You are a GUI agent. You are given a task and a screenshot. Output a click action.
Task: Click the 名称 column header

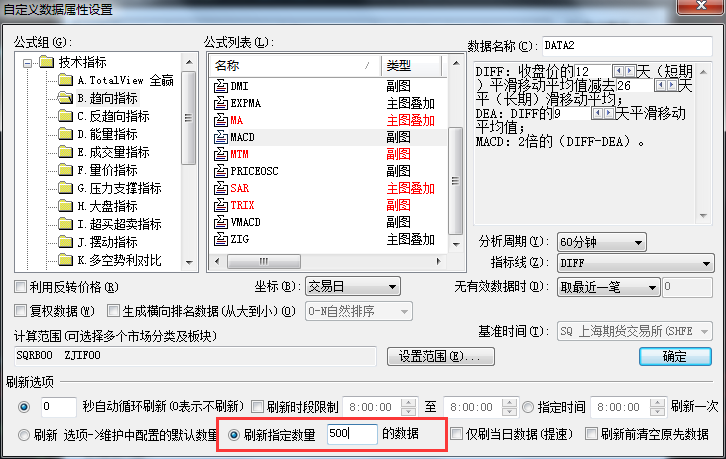point(296,66)
